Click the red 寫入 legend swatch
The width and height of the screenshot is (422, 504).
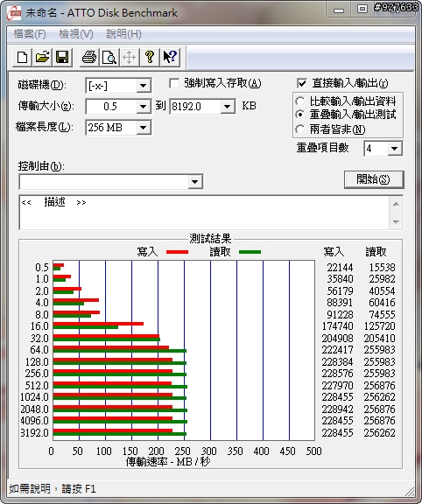(177, 252)
